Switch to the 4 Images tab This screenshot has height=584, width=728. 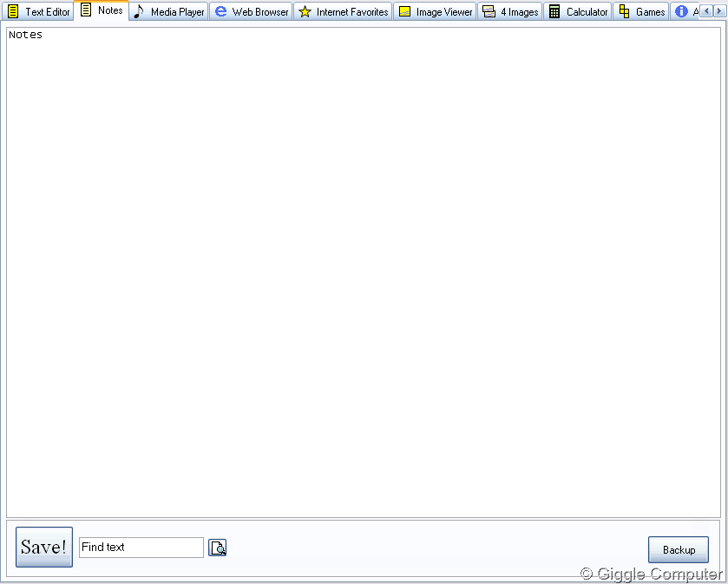[510, 11]
